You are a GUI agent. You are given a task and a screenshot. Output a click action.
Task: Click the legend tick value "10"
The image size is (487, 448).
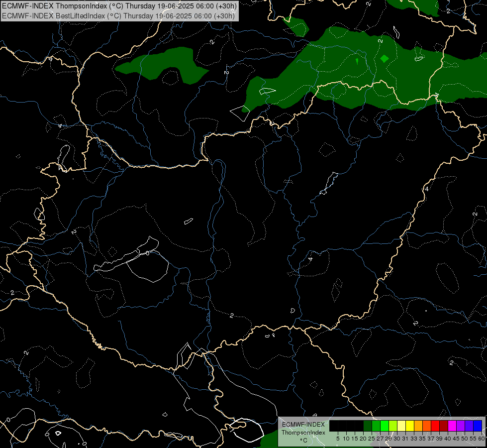click(x=346, y=439)
